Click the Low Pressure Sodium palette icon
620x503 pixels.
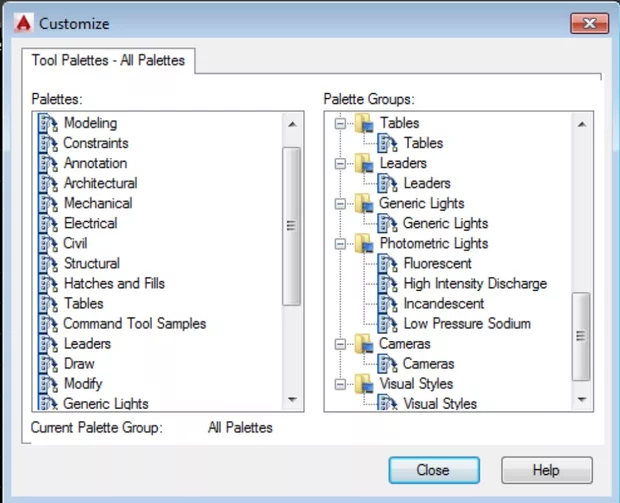[388, 324]
